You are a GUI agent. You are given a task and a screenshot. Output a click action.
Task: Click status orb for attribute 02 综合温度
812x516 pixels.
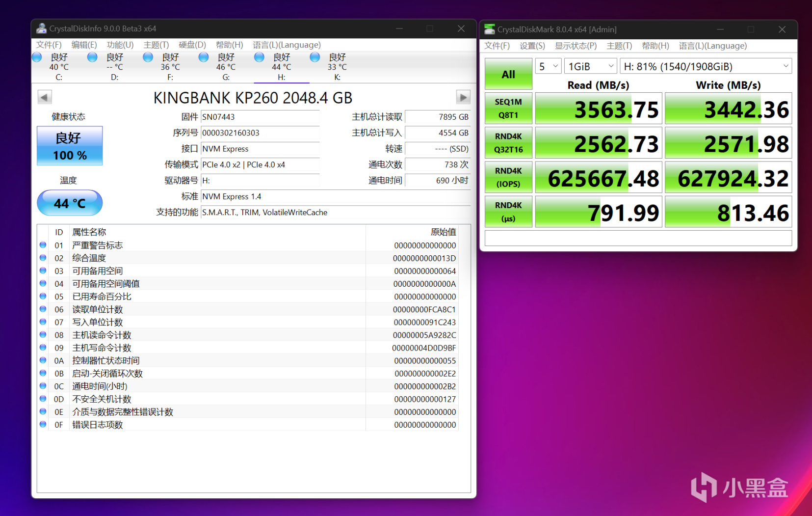[x=43, y=258]
